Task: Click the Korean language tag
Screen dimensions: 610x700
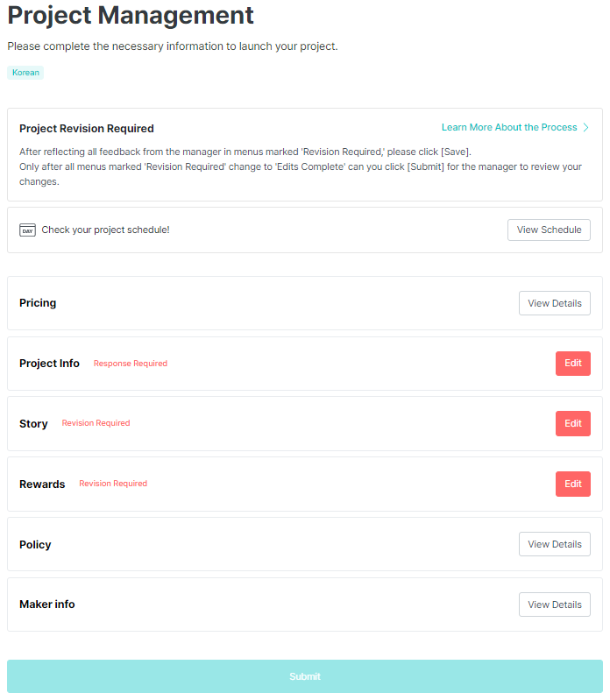Action: pyautogui.click(x=25, y=73)
